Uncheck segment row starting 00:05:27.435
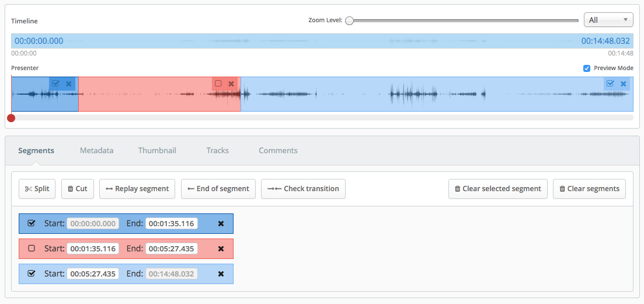644x304 pixels. point(31,274)
